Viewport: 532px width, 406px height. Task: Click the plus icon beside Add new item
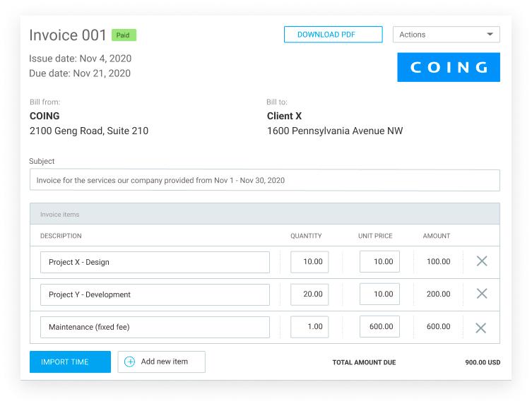[129, 362]
